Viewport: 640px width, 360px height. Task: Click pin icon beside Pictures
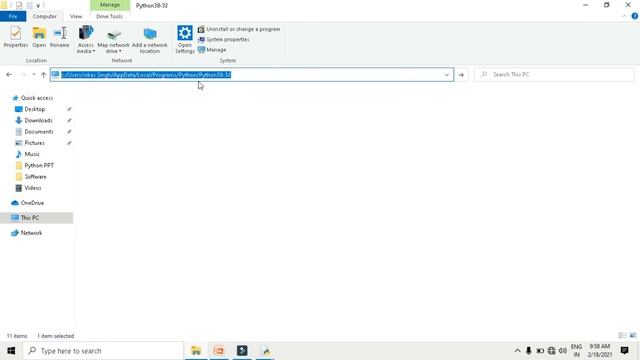coord(69,143)
